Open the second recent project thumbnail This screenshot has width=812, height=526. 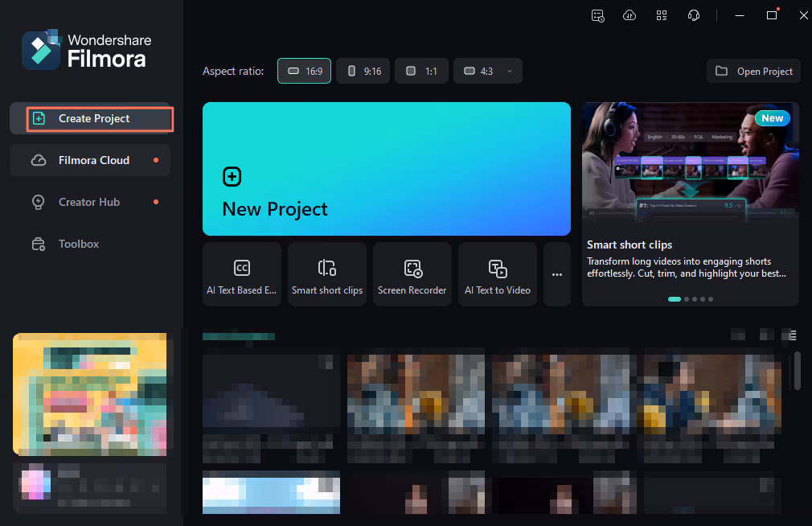tap(416, 394)
